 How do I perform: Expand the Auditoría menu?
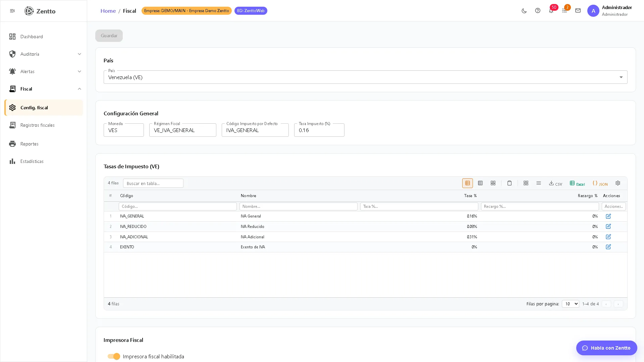44,54
